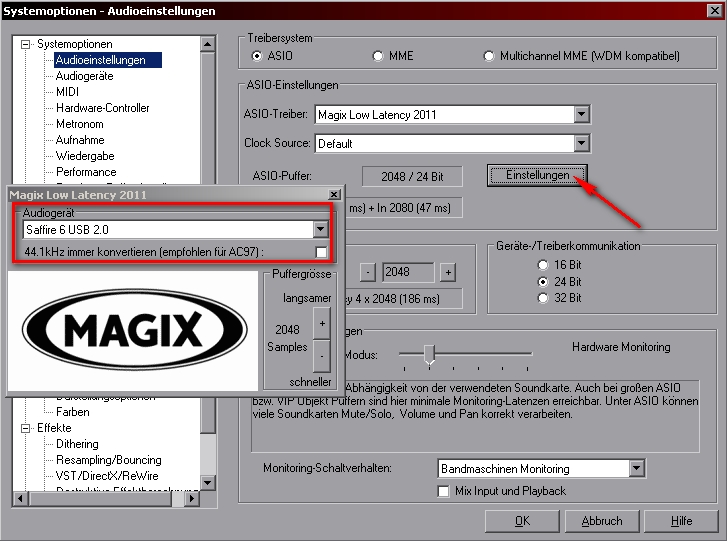The height and width of the screenshot is (541, 727).
Task: Select VST/DirectX/ReWire under Effekte
Action: pyautogui.click(x=107, y=476)
